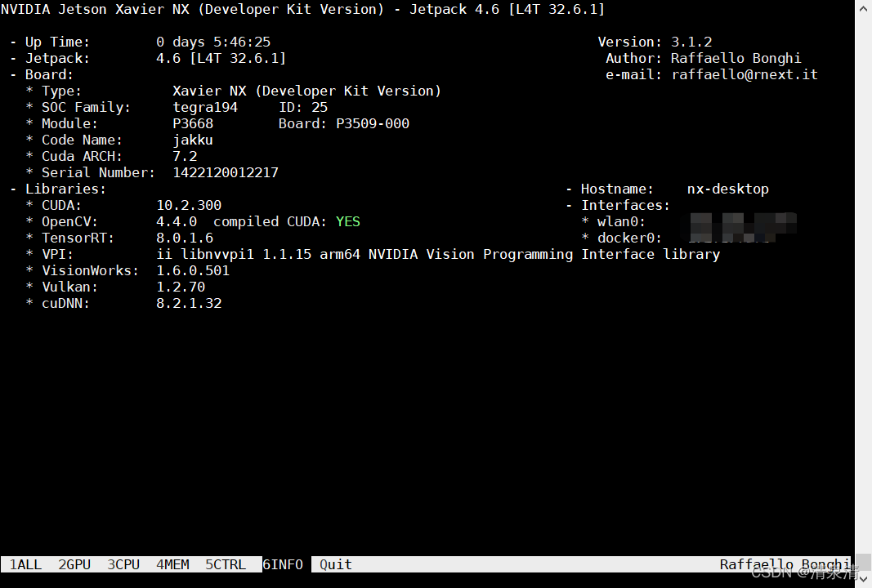Click the Cuda ARCH value 7.2
The height and width of the screenshot is (588, 872).
(x=185, y=156)
